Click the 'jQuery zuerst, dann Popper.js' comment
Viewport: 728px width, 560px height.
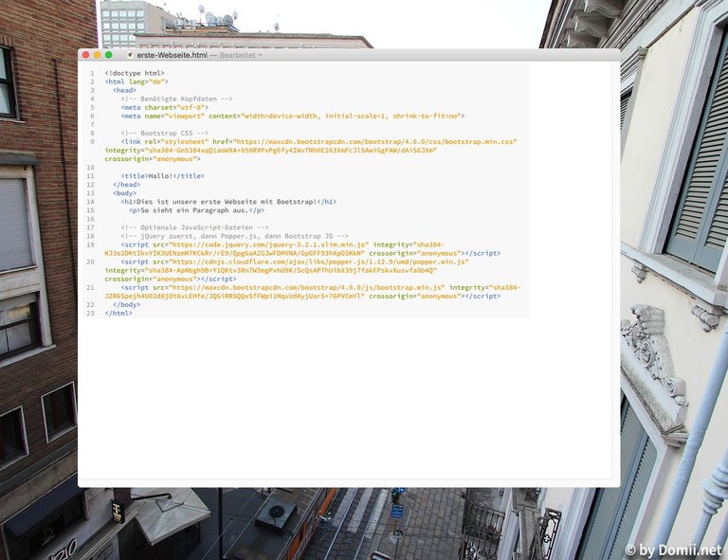tap(234, 236)
